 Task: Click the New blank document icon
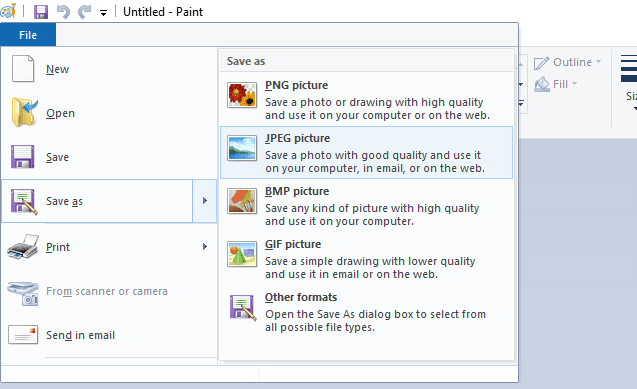(x=23, y=69)
